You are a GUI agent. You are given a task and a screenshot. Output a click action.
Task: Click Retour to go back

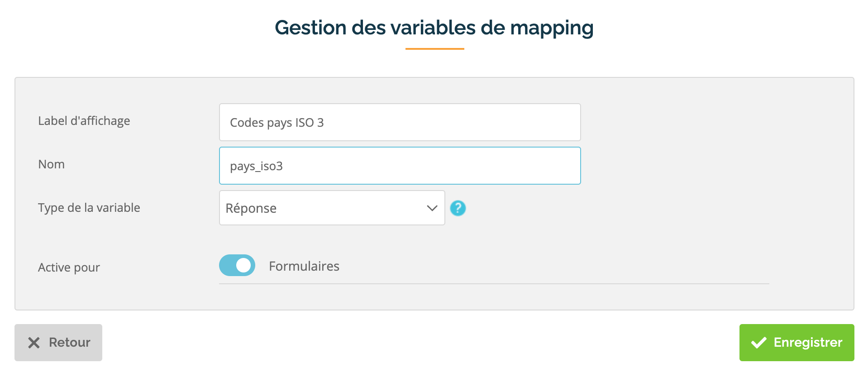[58, 343]
